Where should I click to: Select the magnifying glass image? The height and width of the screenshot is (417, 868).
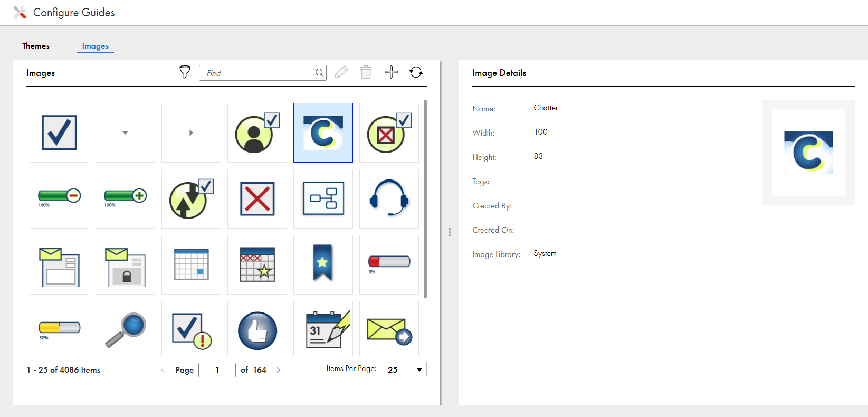click(125, 328)
